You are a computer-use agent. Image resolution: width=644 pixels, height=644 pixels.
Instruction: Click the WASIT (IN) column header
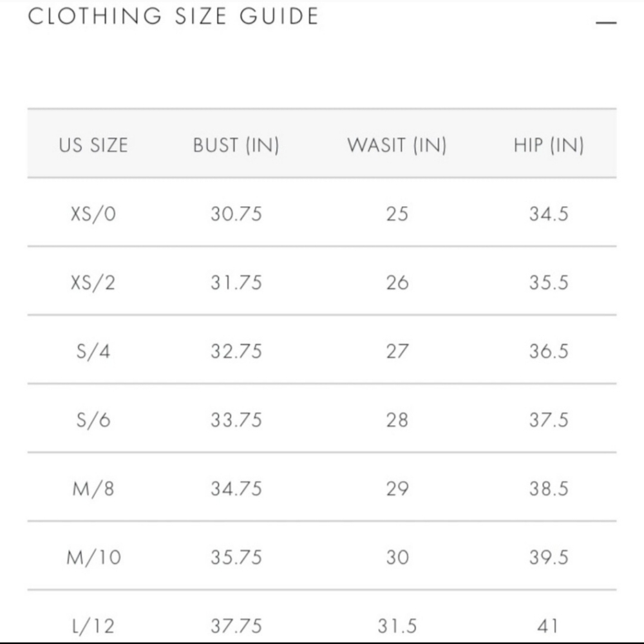pos(397,145)
